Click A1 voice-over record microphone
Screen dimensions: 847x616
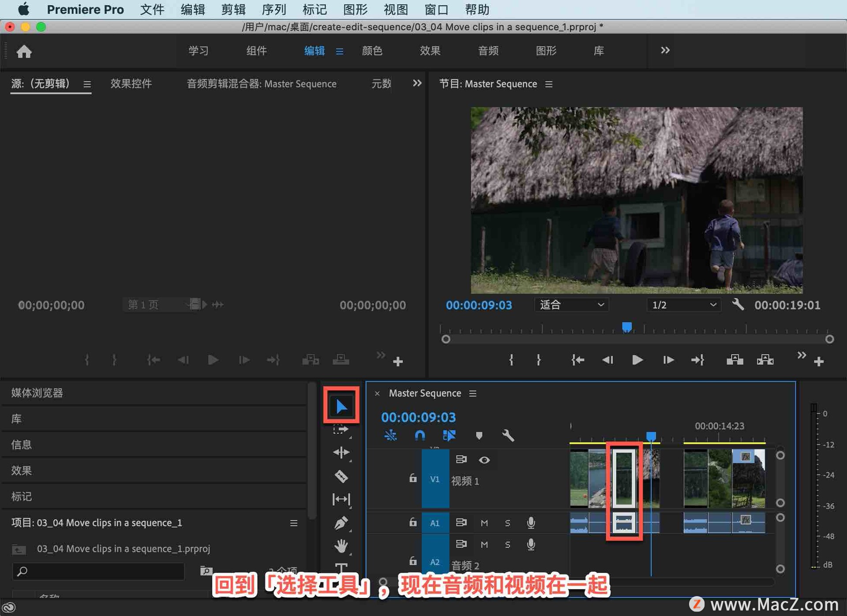coord(531,523)
